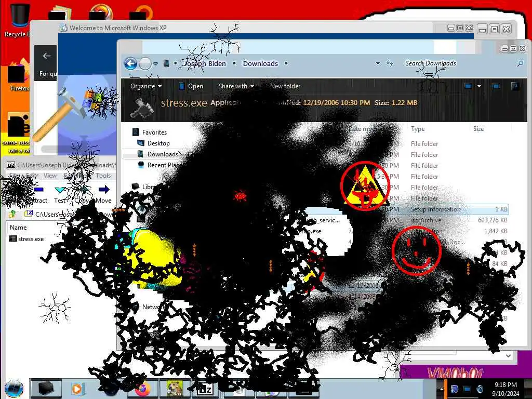
Task: Open the Share with dropdown
Action: 236,86
